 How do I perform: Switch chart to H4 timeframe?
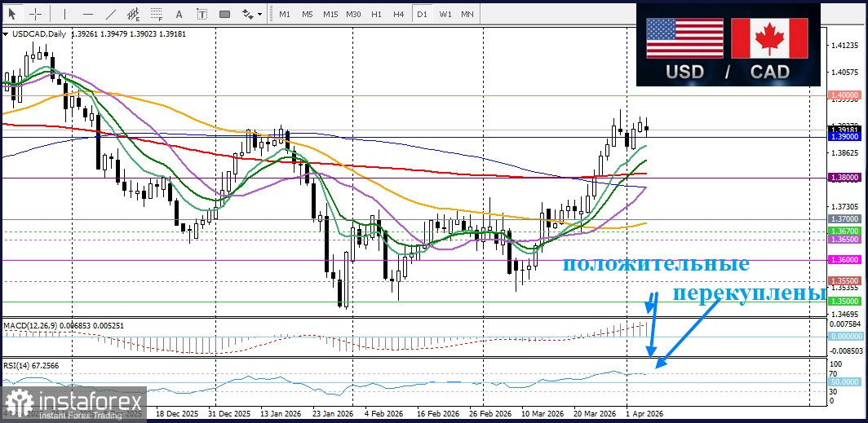point(399,14)
